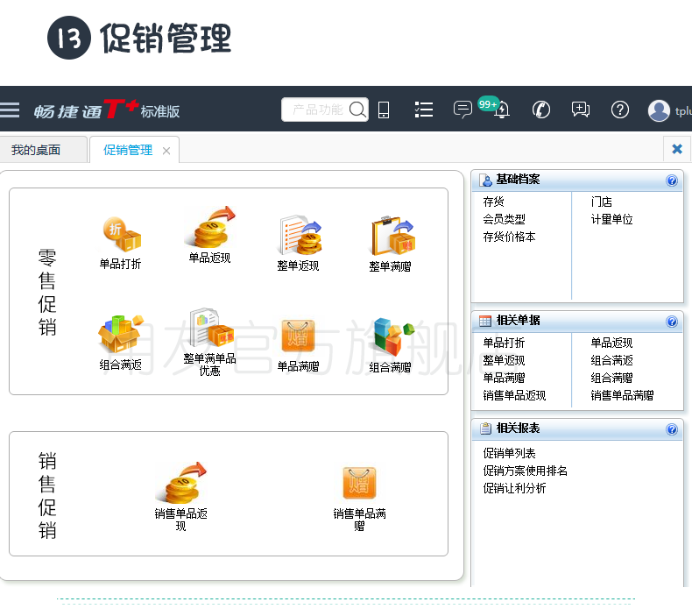692x616 pixels.
Task: Open the 整单返现 promotion icon
Action: click(300, 235)
